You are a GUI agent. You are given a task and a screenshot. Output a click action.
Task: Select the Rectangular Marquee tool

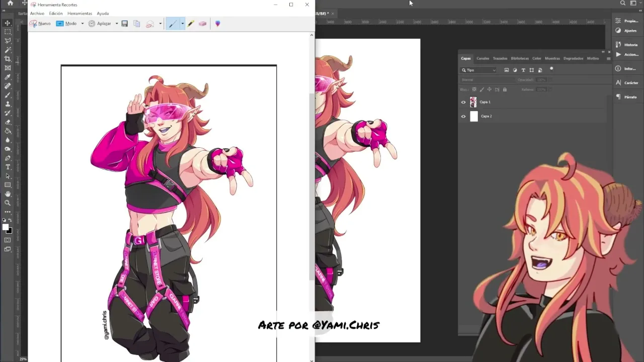8,32
